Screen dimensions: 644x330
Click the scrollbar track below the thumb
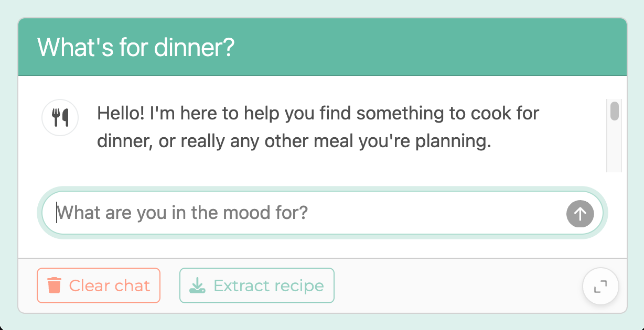pyautogui.click(x=614, y=152)
